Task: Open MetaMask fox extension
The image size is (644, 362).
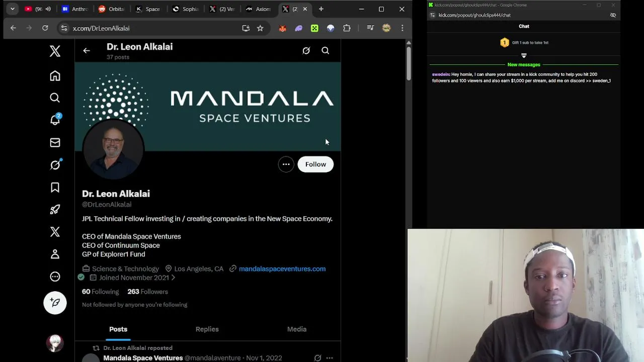Action: coord(282,28)
